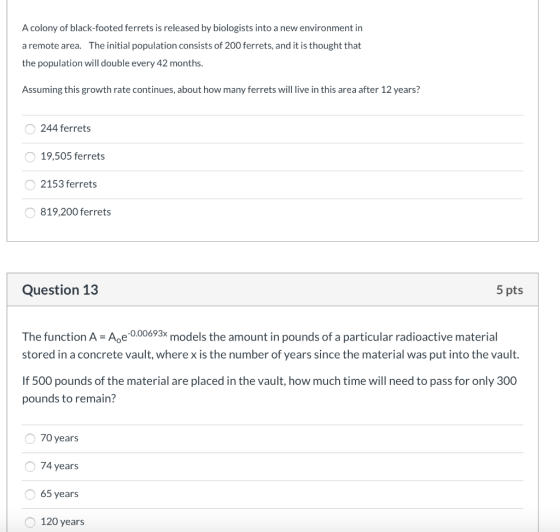Choose the 74 years radio button
Screen dimensions: 560x532
click(30, 466)
